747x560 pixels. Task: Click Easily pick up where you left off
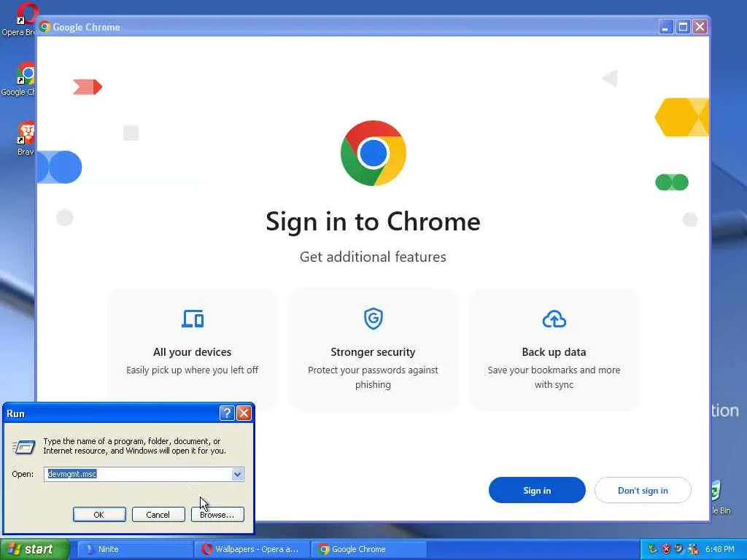[x=193, y=370]
